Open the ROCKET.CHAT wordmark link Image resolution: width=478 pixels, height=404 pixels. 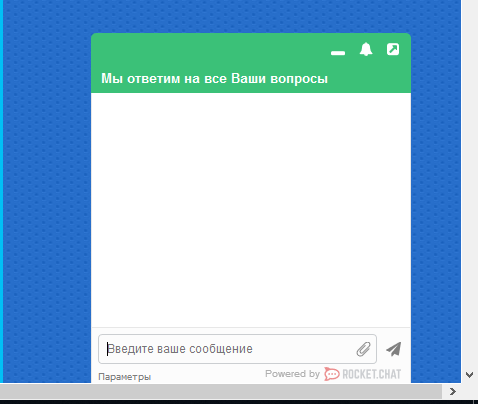coord(372,374)
